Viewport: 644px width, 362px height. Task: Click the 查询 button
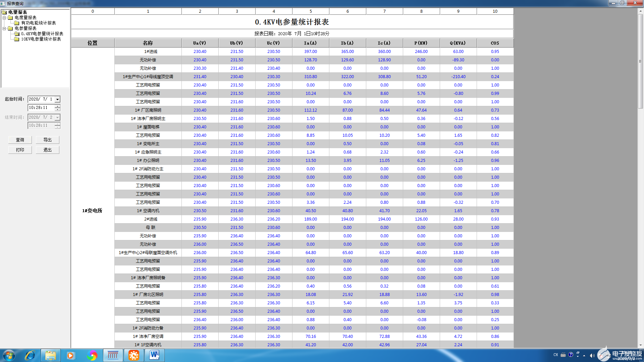pos(20,140)
